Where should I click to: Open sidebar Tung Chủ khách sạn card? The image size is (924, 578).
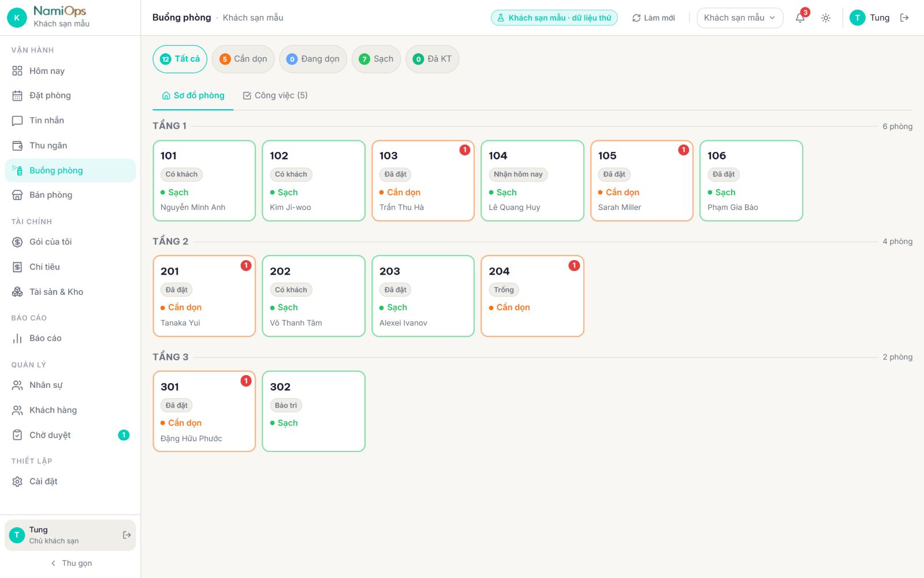70,535
